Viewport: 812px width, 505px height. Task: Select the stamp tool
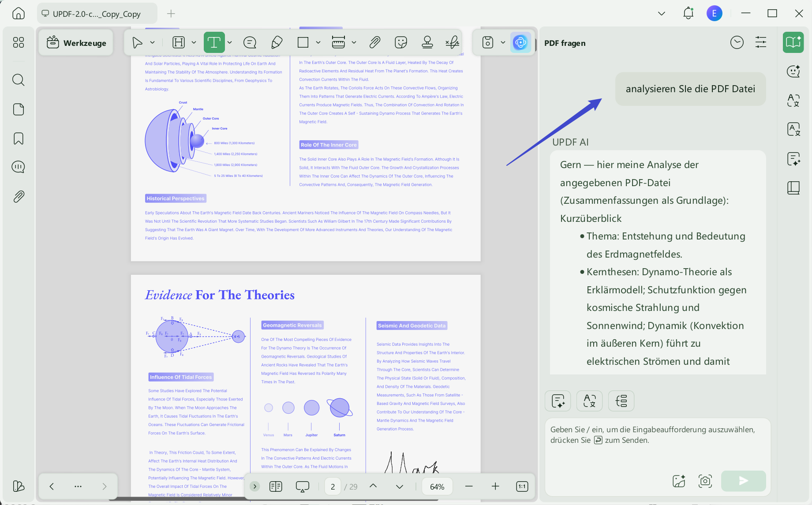point(427,43)
